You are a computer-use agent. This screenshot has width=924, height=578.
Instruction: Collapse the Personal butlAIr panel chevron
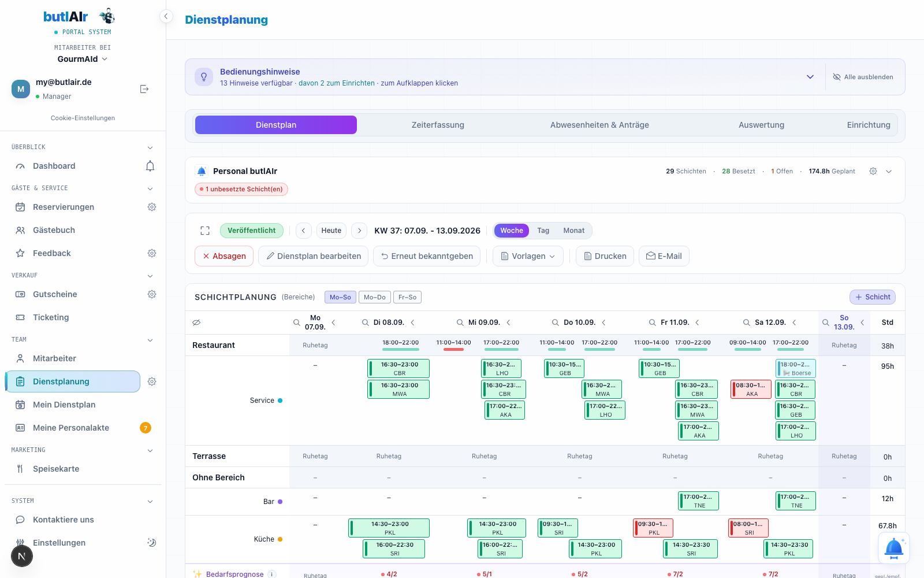pyautogui.click(x=889, y=171)
